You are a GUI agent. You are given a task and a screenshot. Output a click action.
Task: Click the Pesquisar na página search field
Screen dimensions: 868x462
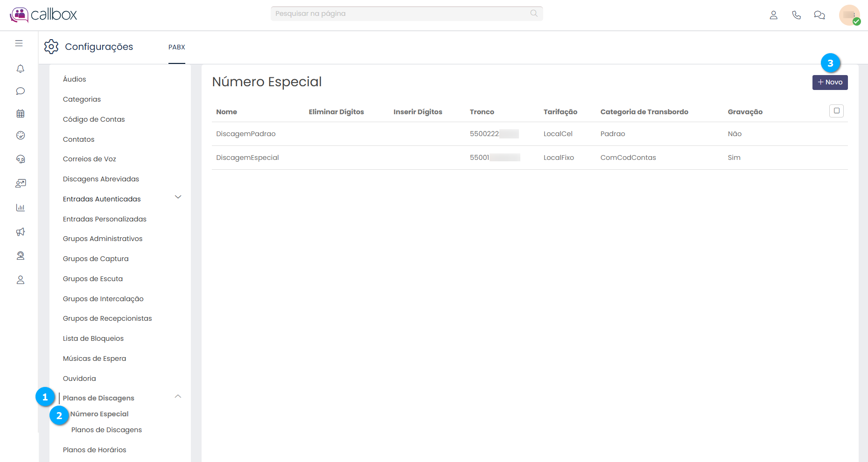(401, 14)
